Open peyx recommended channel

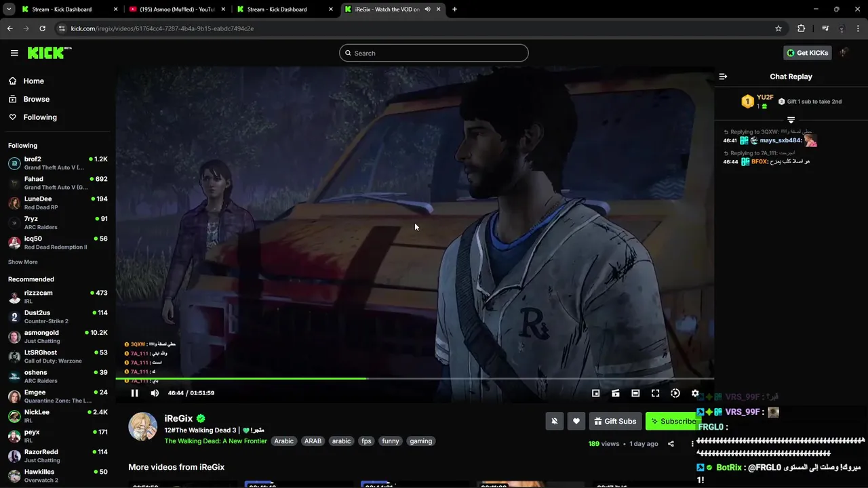point(58,436)
